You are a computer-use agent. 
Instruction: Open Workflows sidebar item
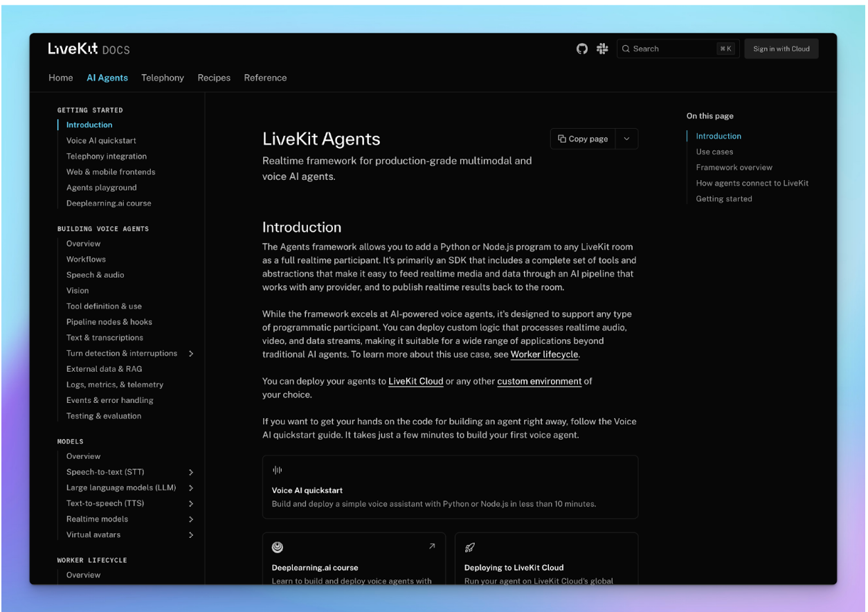tap(86, 260)
